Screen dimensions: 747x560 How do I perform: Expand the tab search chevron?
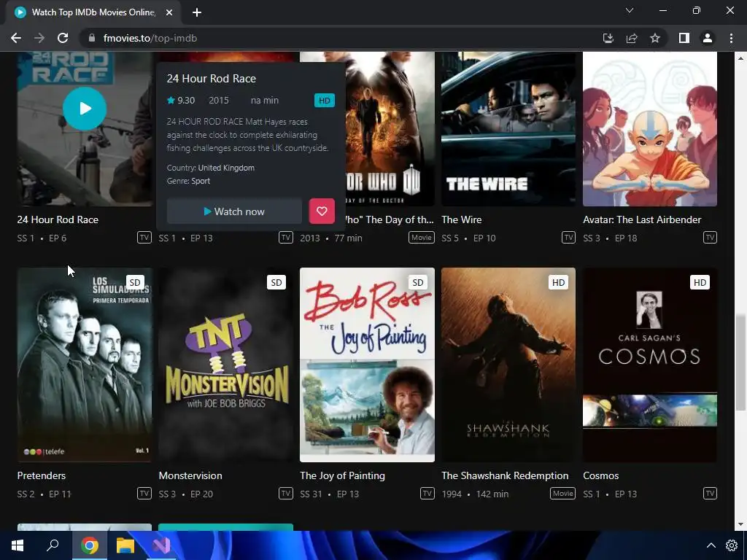point(630,10)
